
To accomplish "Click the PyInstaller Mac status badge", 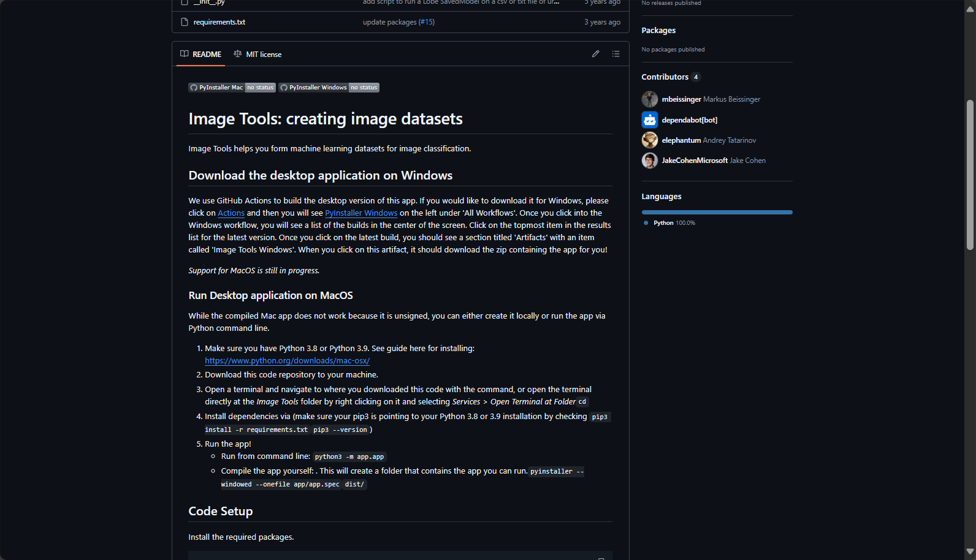I will tap(232, 88).
